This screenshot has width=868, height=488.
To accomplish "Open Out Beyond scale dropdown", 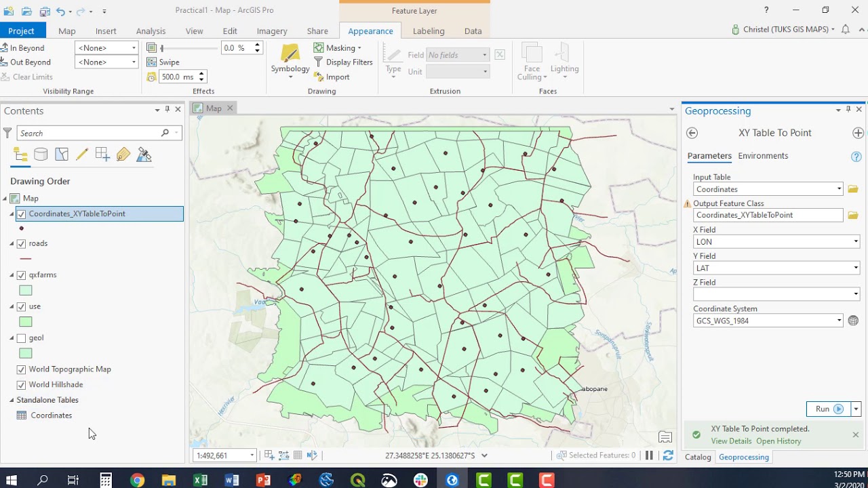I will click(134, 62).
